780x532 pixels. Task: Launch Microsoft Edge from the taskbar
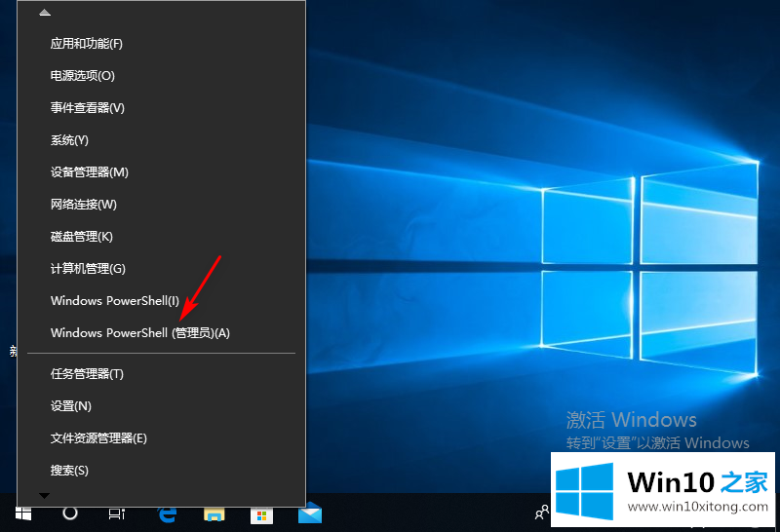pyautogui.click(x=167, y=513)
